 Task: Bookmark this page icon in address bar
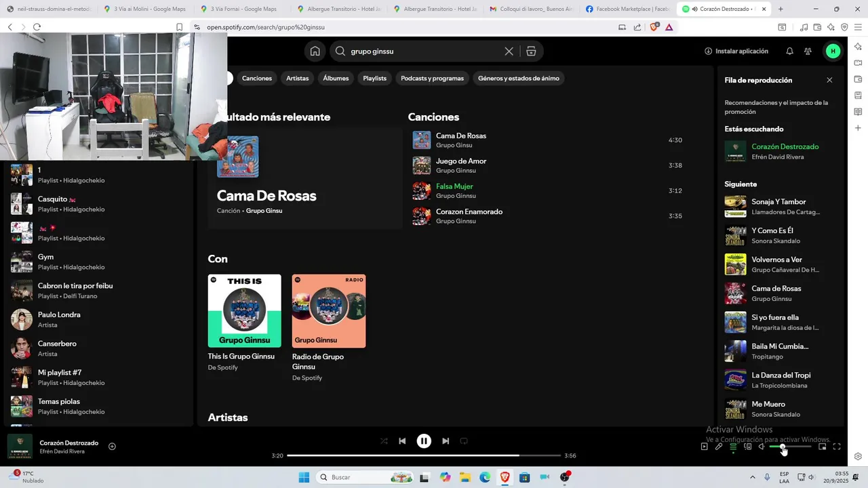(179, 27)
